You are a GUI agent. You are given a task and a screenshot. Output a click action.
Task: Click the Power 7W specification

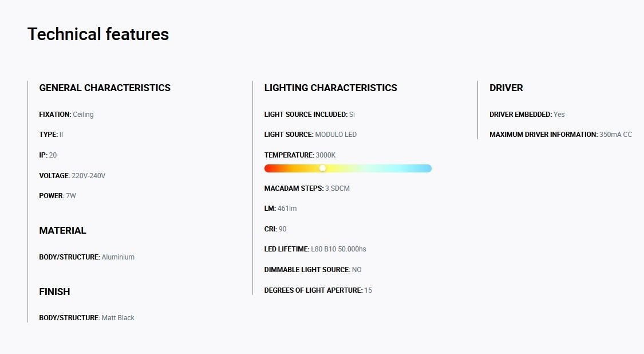pos(57,196)
